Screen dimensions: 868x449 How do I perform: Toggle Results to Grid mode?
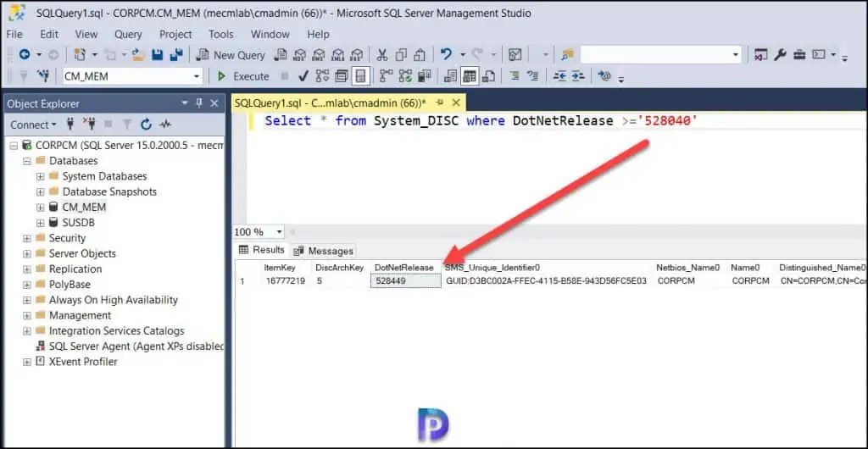click(470, 76)
